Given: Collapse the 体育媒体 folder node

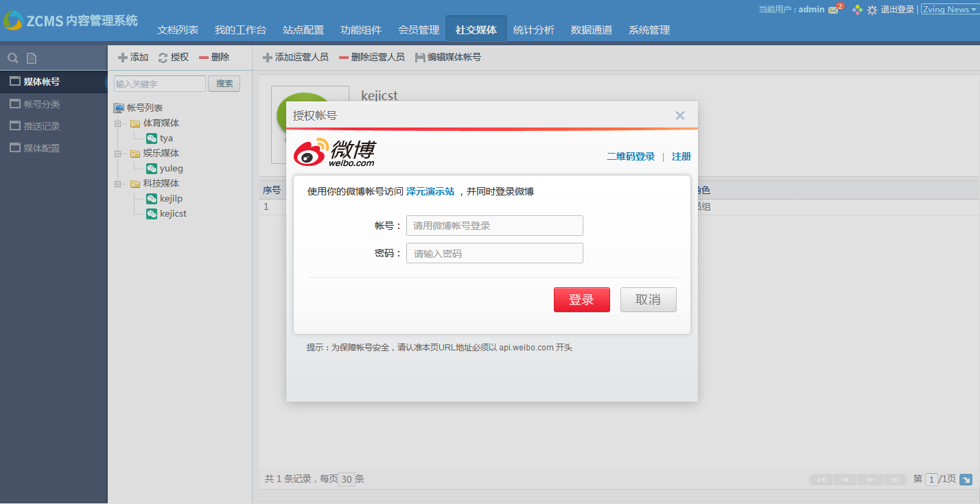Looking at the screenshot, I should coord(118,123).
